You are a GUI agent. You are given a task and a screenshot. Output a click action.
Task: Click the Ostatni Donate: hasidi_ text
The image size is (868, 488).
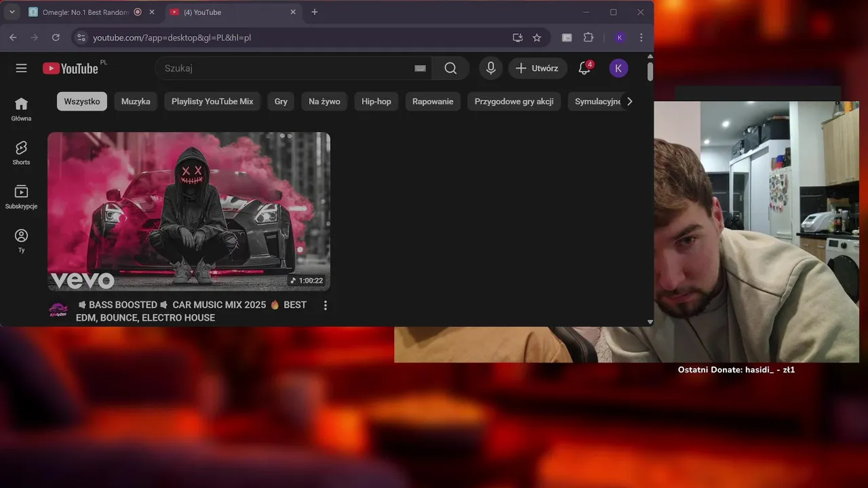pyautogui.click(x=736, y=370)
